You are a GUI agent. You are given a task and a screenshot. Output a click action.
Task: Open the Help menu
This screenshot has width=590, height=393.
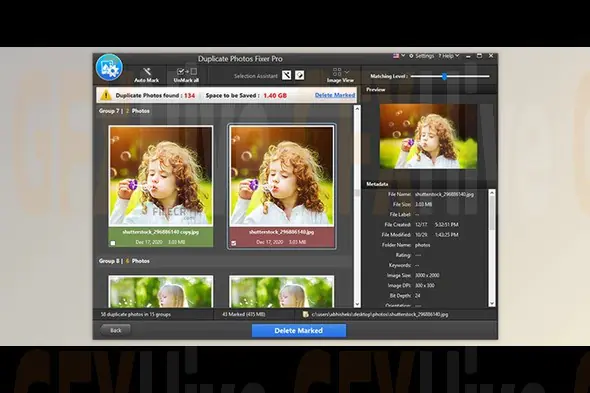(x=449, y=56)
